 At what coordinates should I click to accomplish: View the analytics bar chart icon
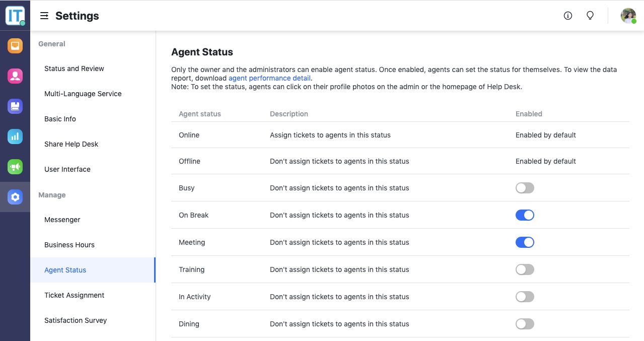pyautogui.click(x=15, y=136)
